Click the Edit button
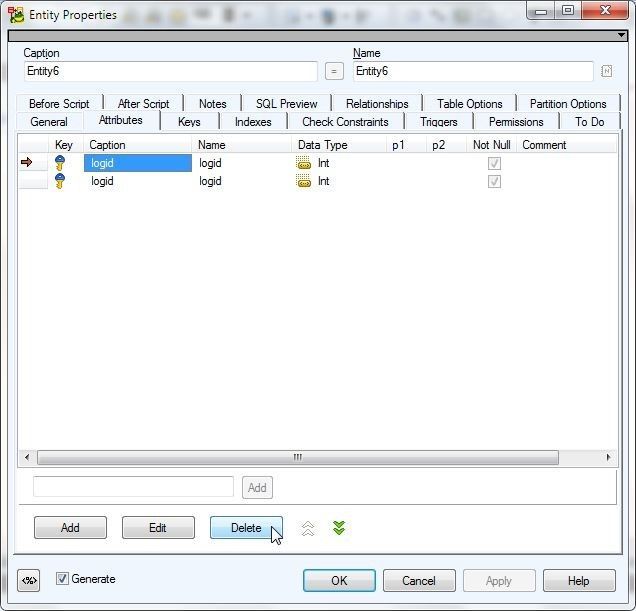This screenshot has width=636, height=611. tap(158, 527)
